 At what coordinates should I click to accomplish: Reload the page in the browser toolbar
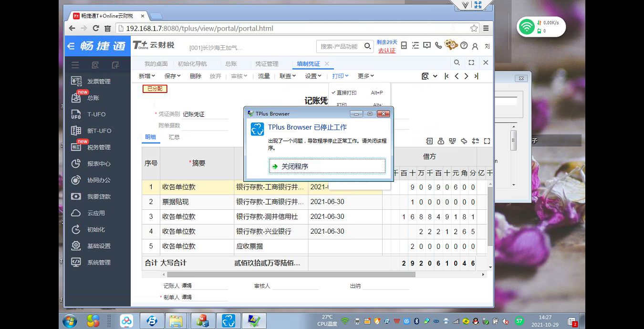pos(96,28)
